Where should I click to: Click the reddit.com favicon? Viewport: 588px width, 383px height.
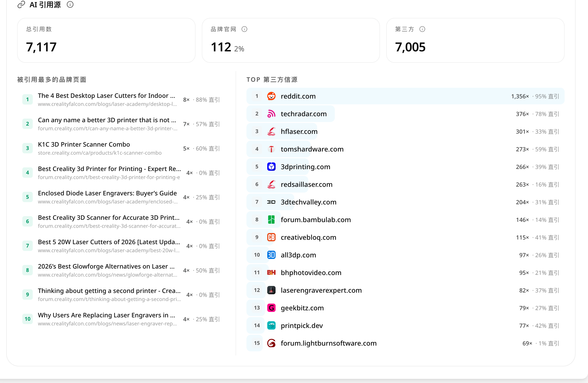271,96
